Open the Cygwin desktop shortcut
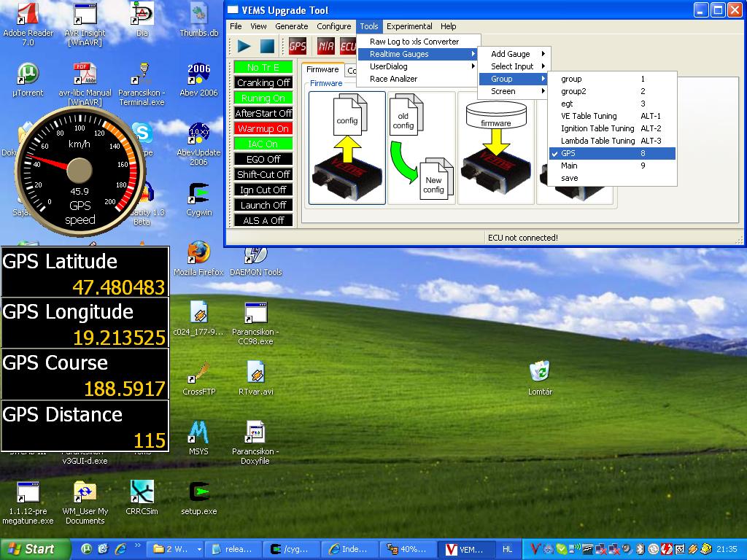747x560 pixels. (199, 200)
